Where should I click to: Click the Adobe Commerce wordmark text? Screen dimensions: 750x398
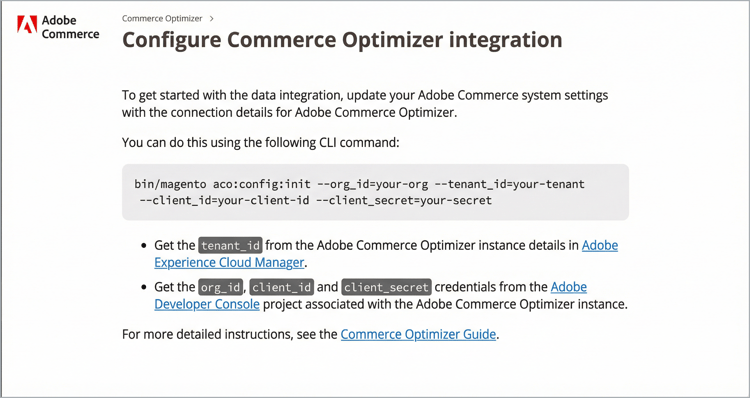(70, 27)
